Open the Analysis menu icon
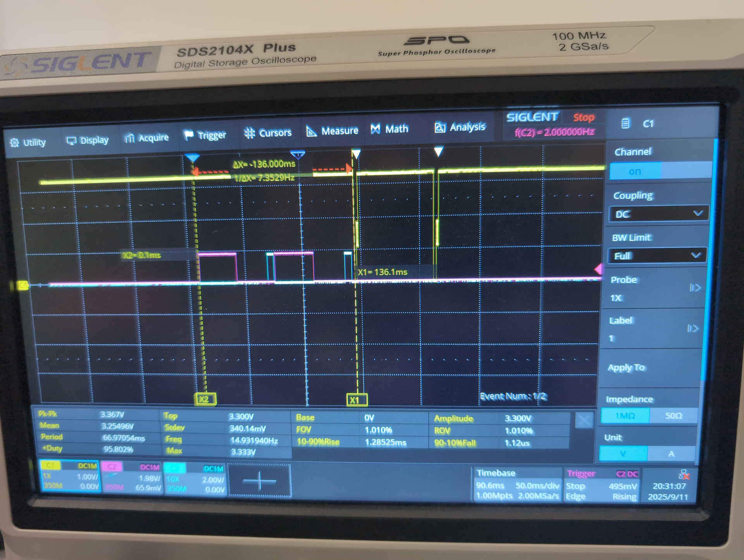The height and width of the screenshot is (560, 744). coord(440,127)
